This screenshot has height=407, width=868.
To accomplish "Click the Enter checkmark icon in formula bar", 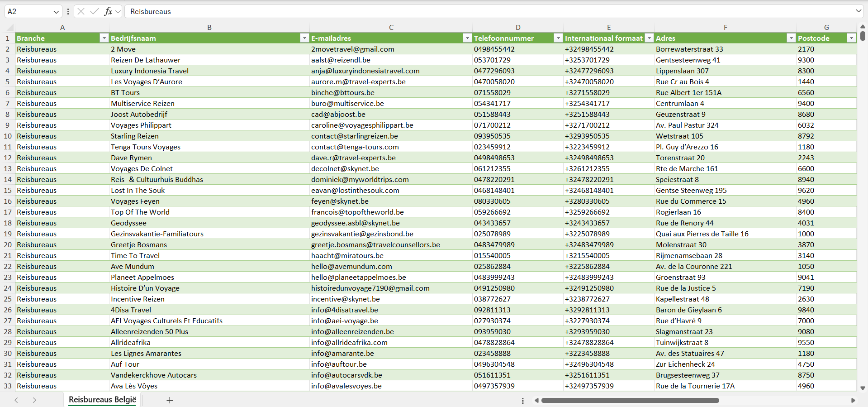I will [x=94, y=11].
